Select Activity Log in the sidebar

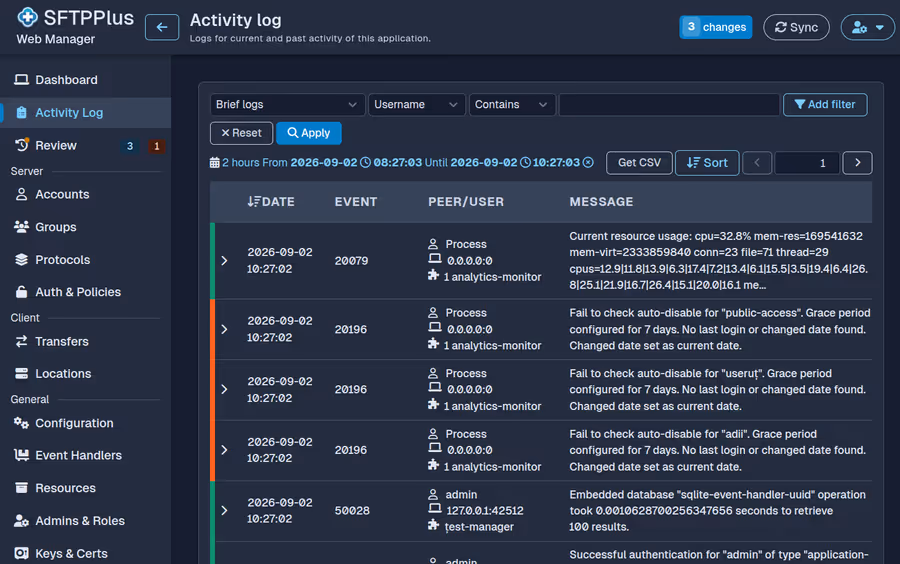86,112
